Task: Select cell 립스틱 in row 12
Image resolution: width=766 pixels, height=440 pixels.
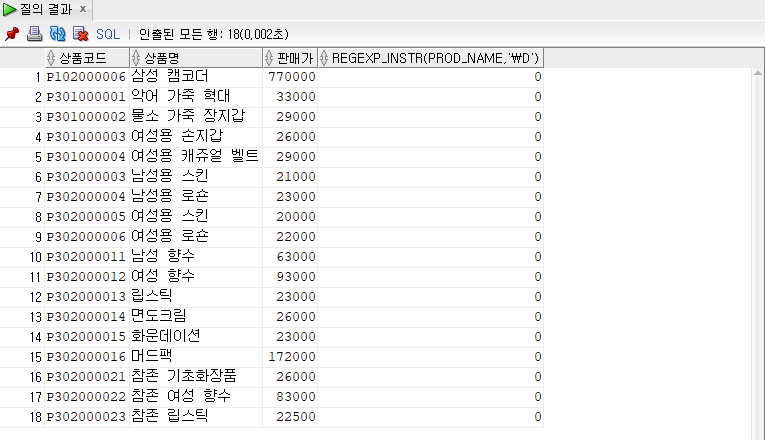Action: click(196, 297)
